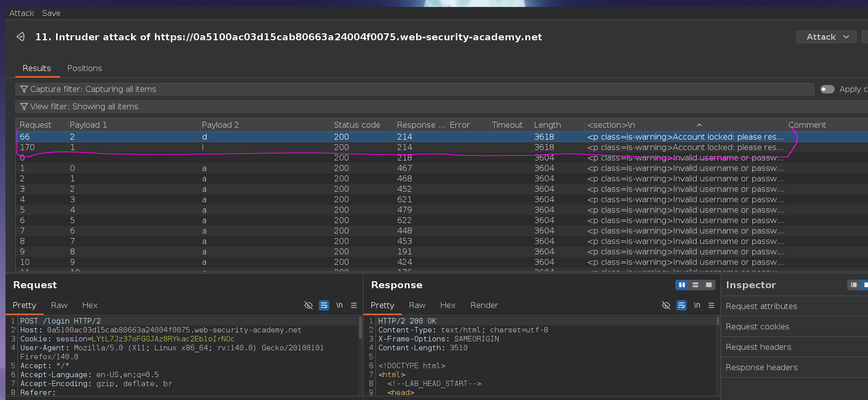Select result row with request 66
Image resolution: width=868 pixels, height=400 pixels.
[442, 137]
